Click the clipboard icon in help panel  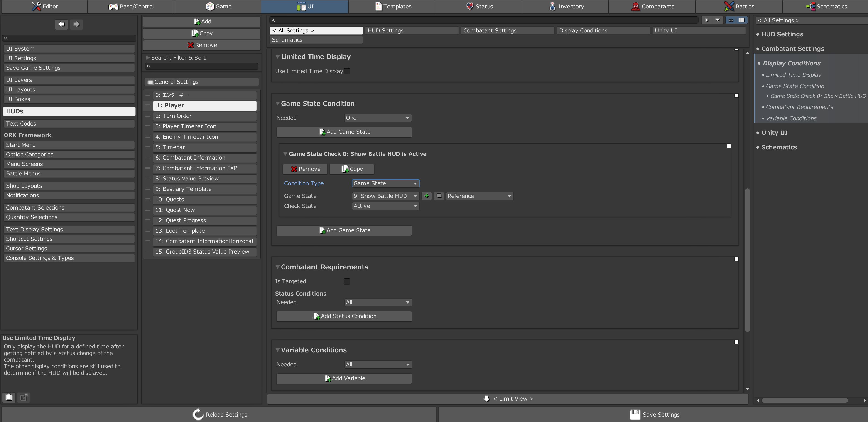(x=9, y=397)
